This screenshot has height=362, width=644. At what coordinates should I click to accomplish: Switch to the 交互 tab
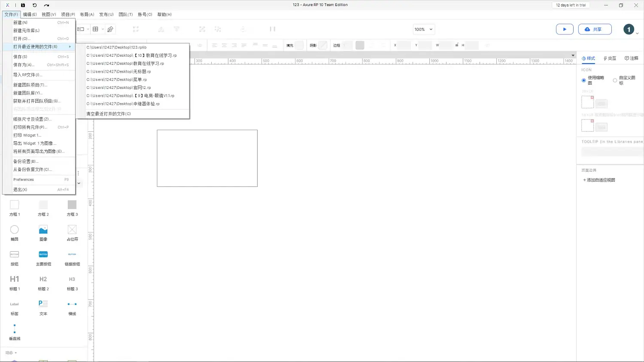[x=610, y=58]
